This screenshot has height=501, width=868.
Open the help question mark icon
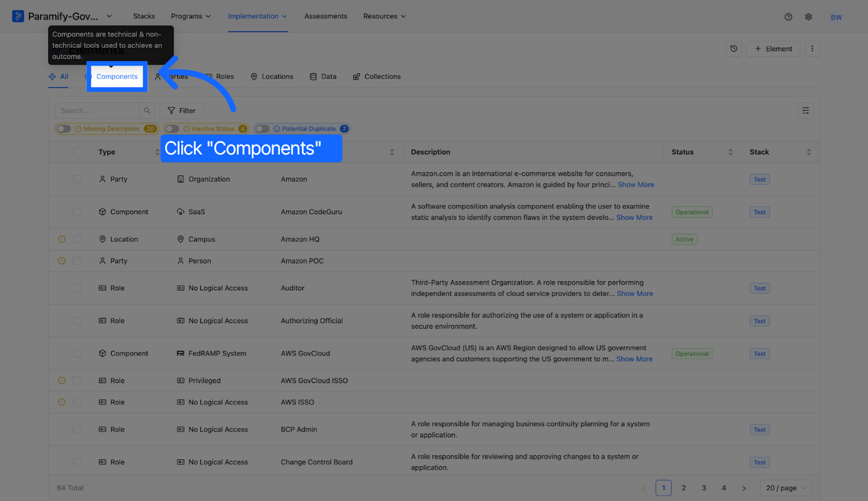pyautogui.click(x=788, y=17)
